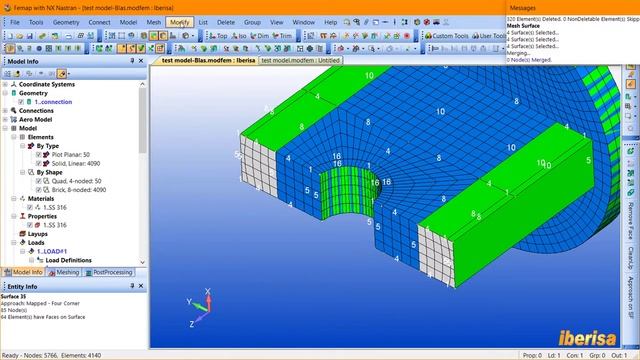This screenshot has width=640, height=360.
Task: Click the Trim view button
Action: tap(282, 36)
